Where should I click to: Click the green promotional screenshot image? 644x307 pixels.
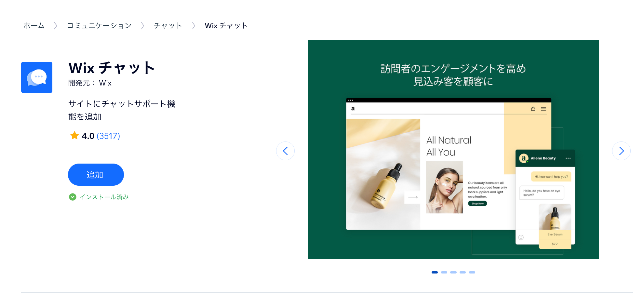pos(453,149)
